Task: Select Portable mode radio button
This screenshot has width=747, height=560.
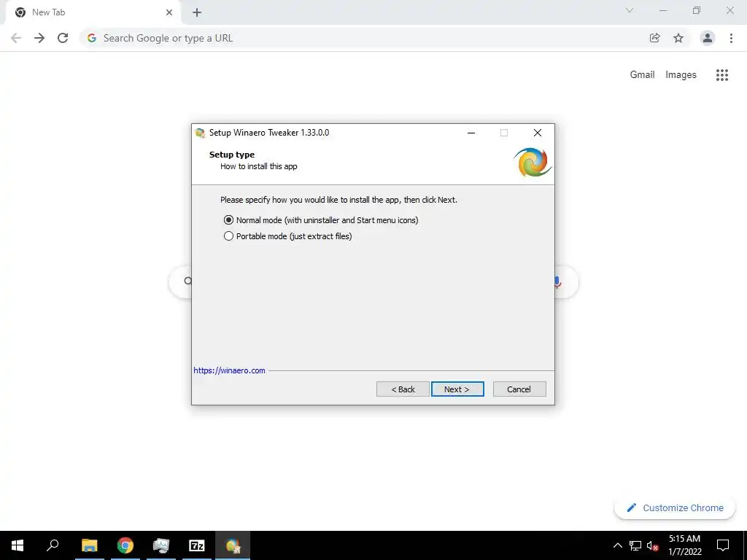Action: coord(228,236)
